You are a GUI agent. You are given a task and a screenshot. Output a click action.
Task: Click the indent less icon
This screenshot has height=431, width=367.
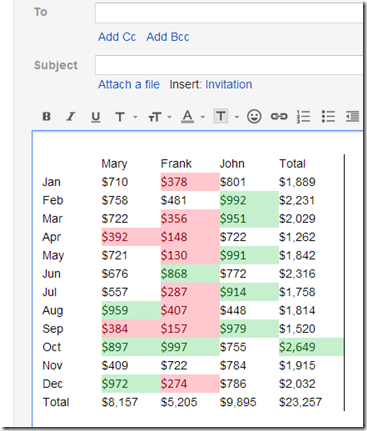[352, 116]
